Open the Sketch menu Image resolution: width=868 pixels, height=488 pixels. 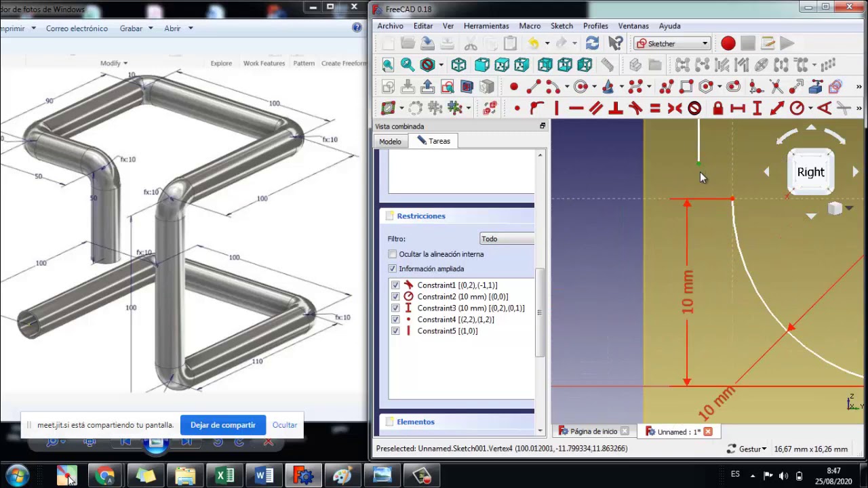[x=561, y=26]
